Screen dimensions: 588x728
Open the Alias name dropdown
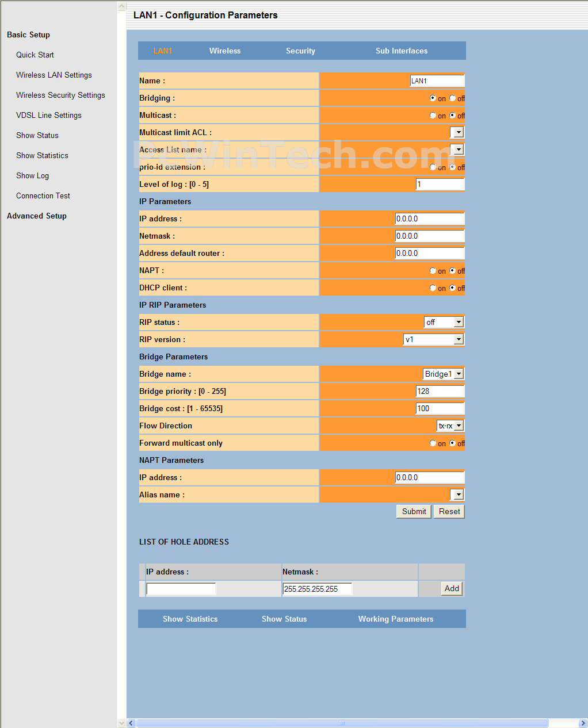click(457, 495)
